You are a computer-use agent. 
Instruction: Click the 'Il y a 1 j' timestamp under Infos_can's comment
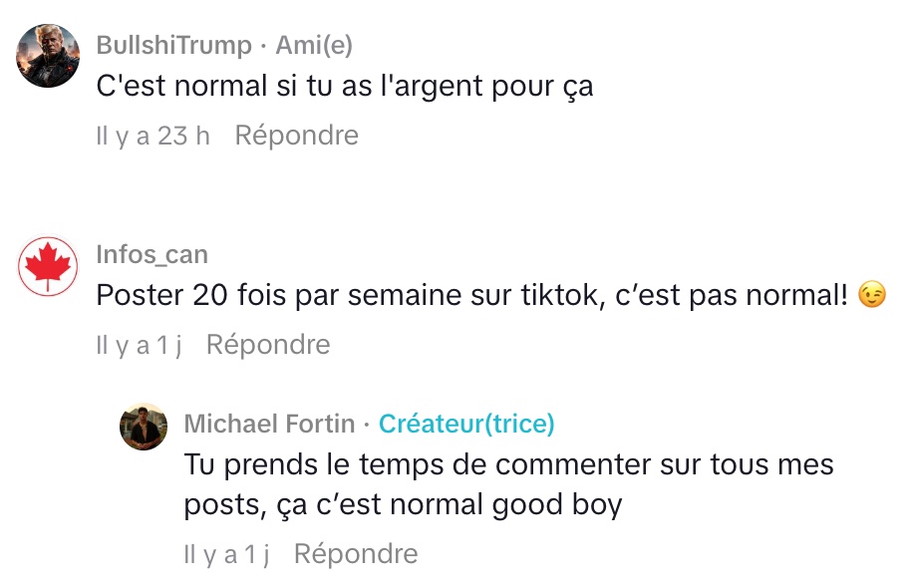(x=139, y=345)
